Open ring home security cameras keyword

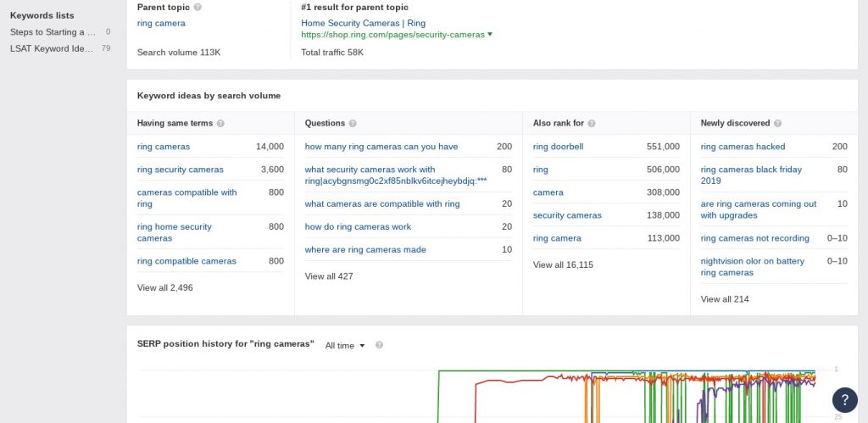tap(175, 232)
